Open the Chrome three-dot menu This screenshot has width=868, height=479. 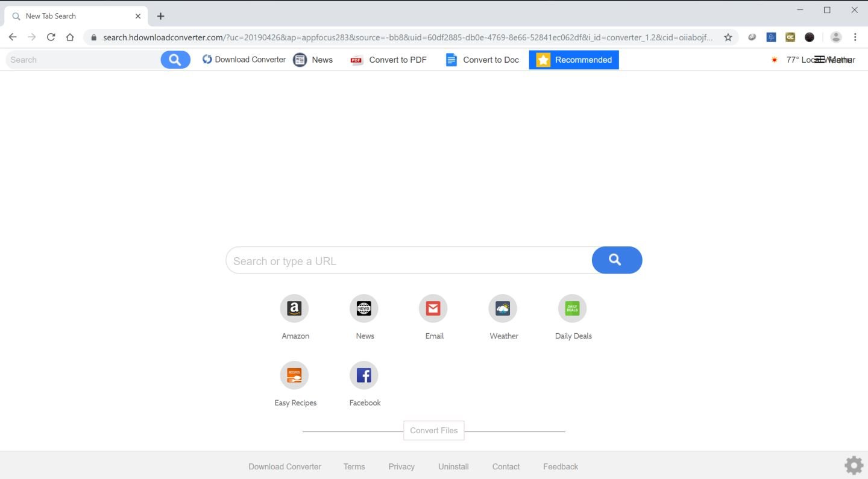(855, 37)
